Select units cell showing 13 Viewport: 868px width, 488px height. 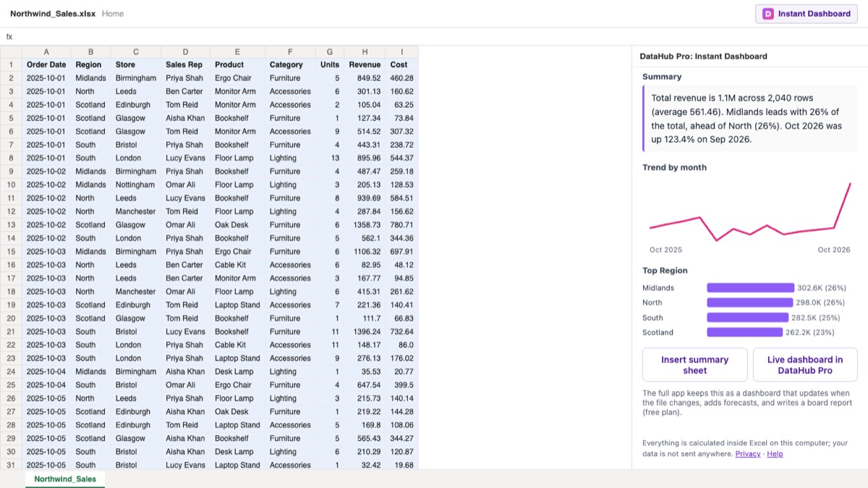pyautogui.click(x=330, y=158)
